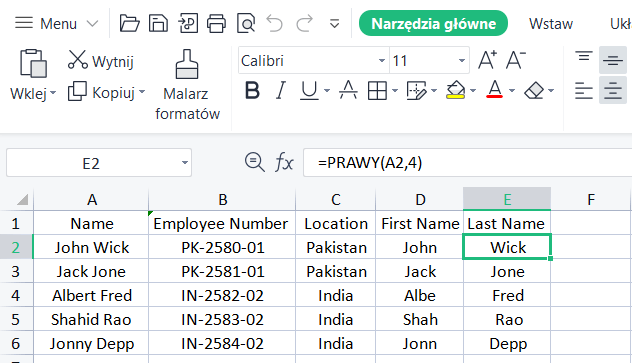Viewport: 632px width, 363px height.
Task: Expand the Underline style dropdown arrow
Action: click(326, 91)
